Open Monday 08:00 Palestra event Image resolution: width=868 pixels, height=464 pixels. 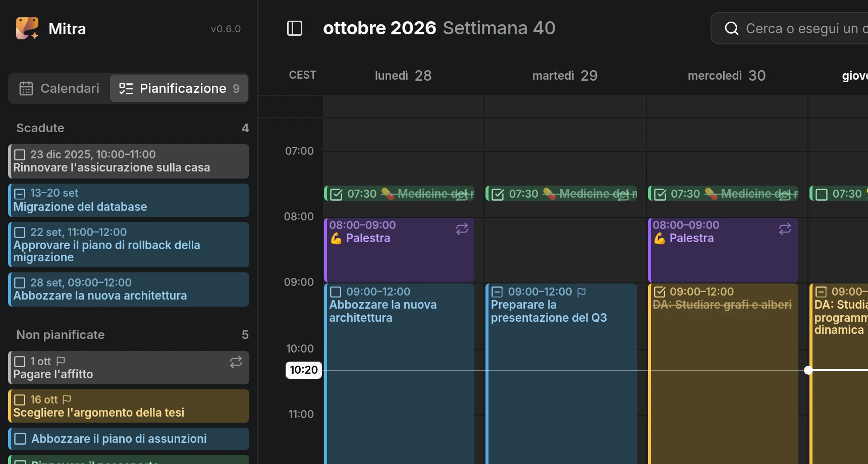coord(399,250)
